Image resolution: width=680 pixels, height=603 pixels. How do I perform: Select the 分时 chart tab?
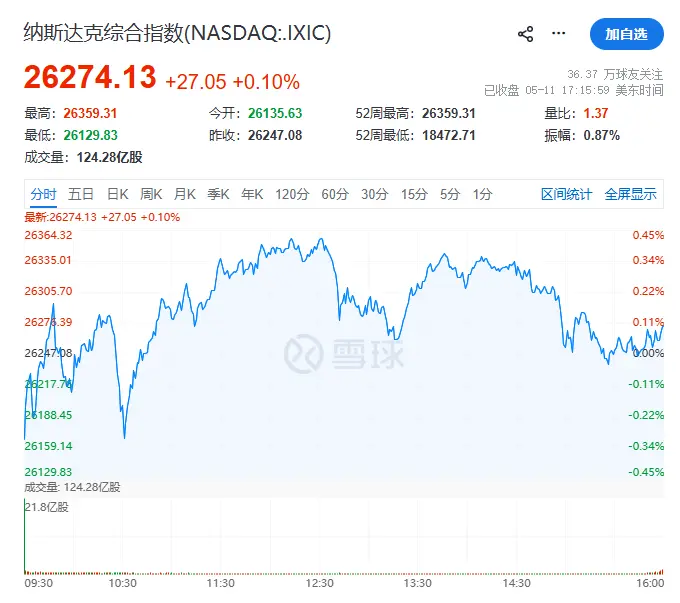[43, 194]
